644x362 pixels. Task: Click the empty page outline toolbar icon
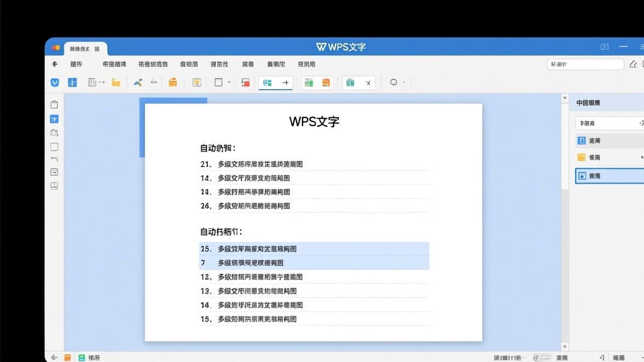[x=218, y=82]
